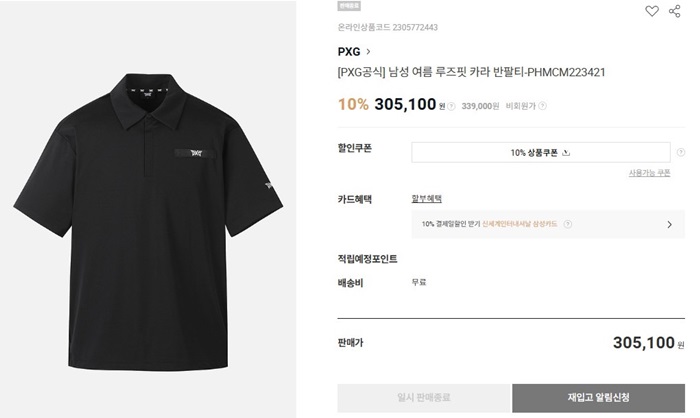Open PXG brand page via chevron arrow

tap(369, 50)
